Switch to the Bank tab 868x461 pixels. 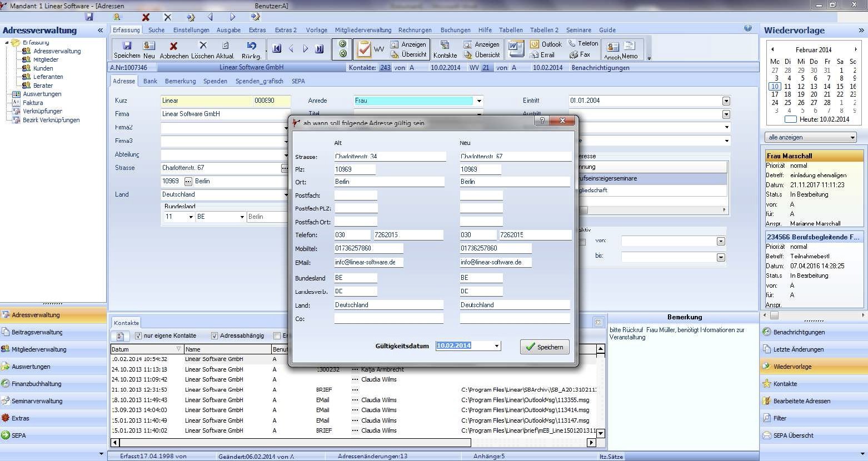(x=150, y=81)
